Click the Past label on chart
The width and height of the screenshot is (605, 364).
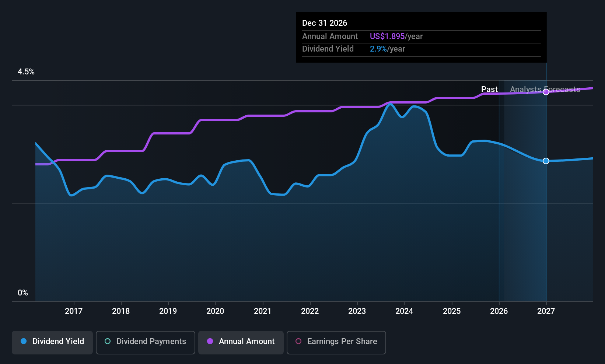pyautogui.click(x=489, y=90)
